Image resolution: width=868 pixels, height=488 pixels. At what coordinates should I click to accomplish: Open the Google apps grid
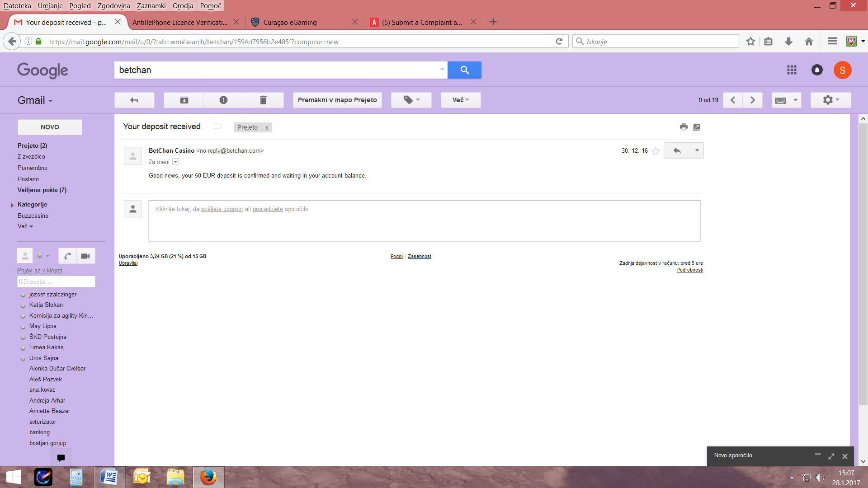click(x=792, y=70)
